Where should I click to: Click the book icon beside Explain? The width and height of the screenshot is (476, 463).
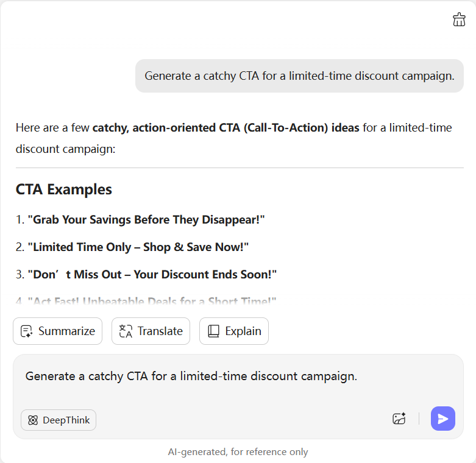(x=213, y=331)
